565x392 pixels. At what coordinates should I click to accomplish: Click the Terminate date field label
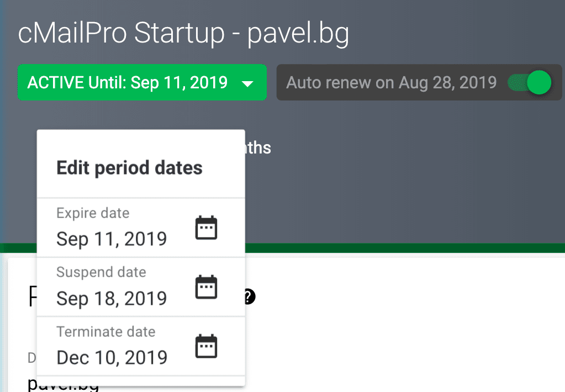pyautogui.click(x=105, y=332)
